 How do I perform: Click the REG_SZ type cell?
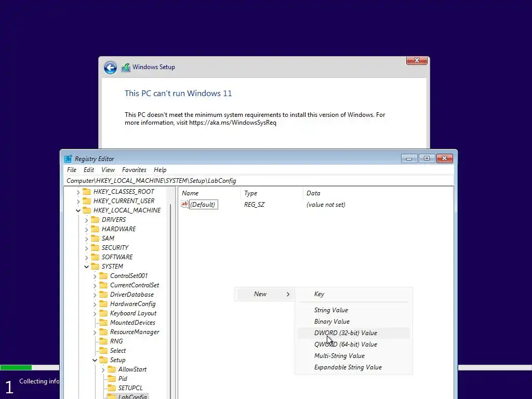point(254,205)
